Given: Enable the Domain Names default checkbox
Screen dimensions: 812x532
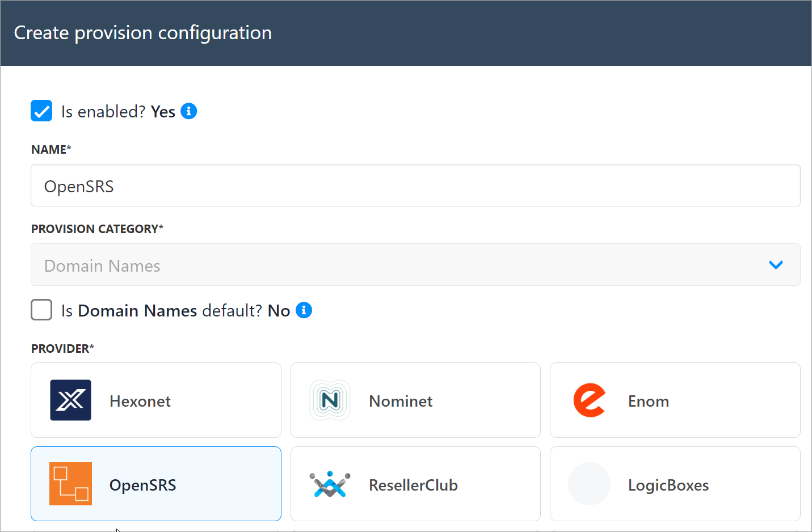Looking at the screenshot, I should (x=41, y=310).
